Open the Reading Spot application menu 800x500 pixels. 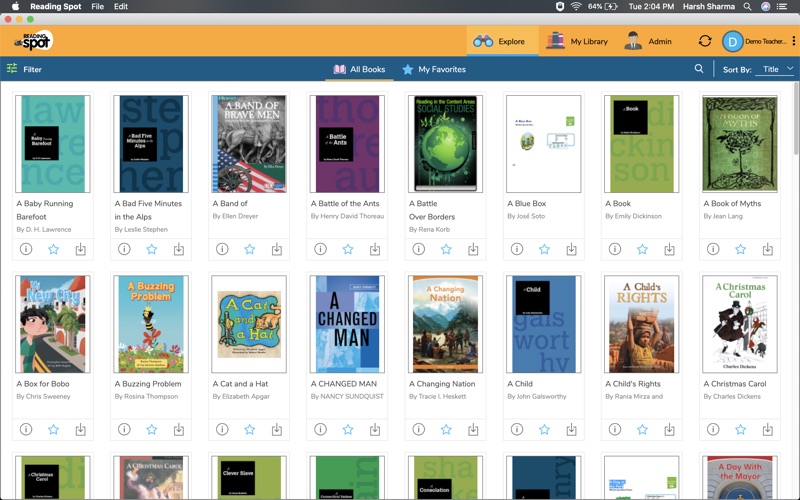(x=56, y=6)
